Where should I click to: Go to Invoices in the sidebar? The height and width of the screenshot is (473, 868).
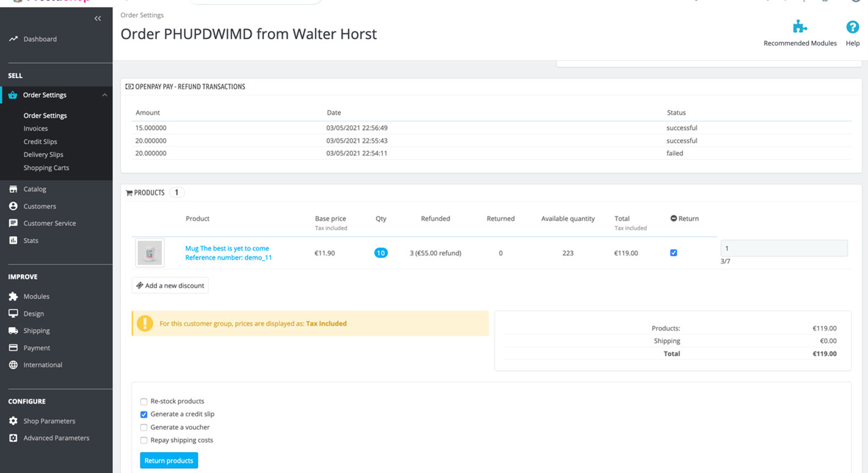pos(35,129)
